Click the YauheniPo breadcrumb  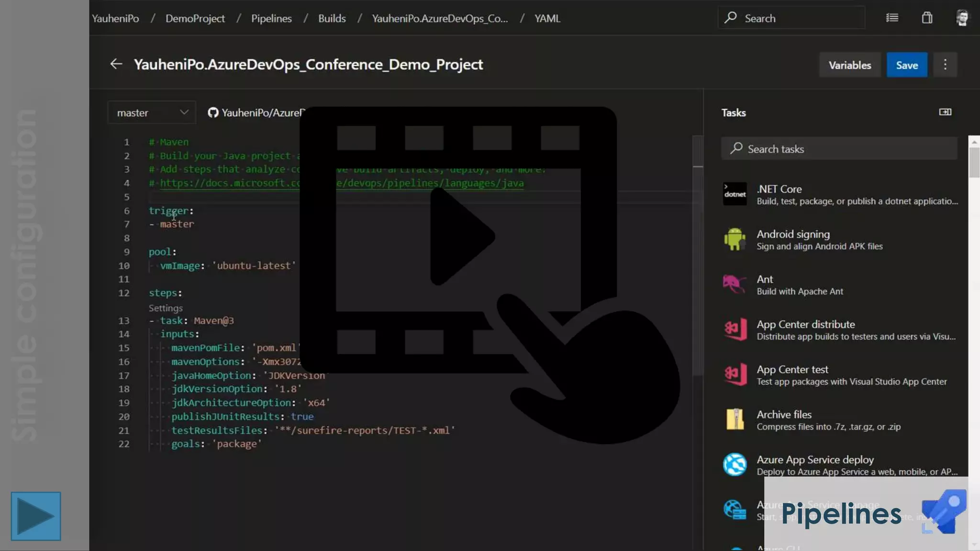point(115,18)
